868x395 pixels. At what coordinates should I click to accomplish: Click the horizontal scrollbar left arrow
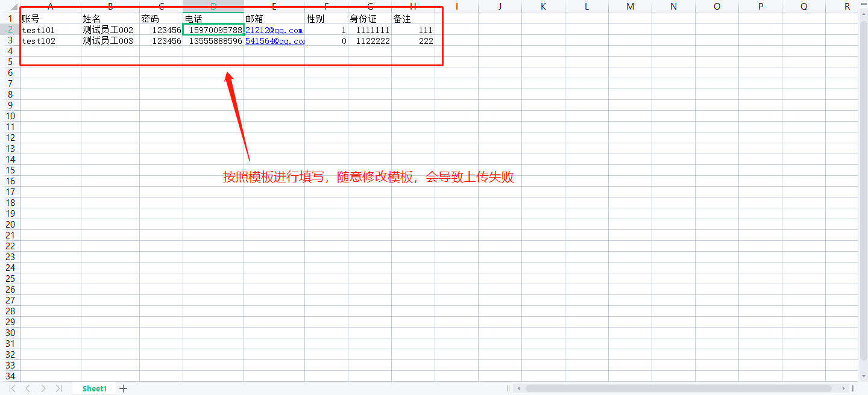pos(518,388)
